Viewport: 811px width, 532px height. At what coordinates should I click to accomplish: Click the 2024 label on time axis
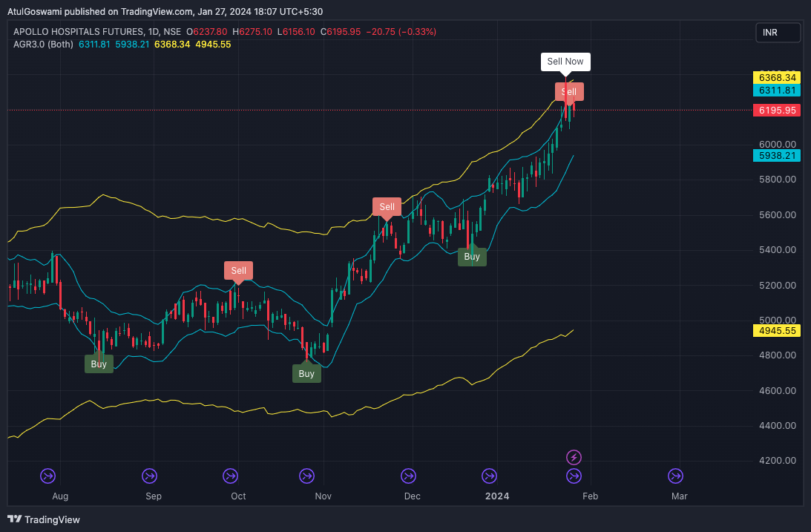pyautogui.click(x=497, y=496)
